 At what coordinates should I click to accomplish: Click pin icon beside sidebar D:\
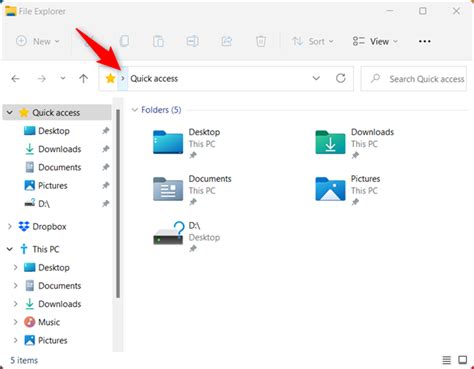pyautogui.click(x=106, y=203)
